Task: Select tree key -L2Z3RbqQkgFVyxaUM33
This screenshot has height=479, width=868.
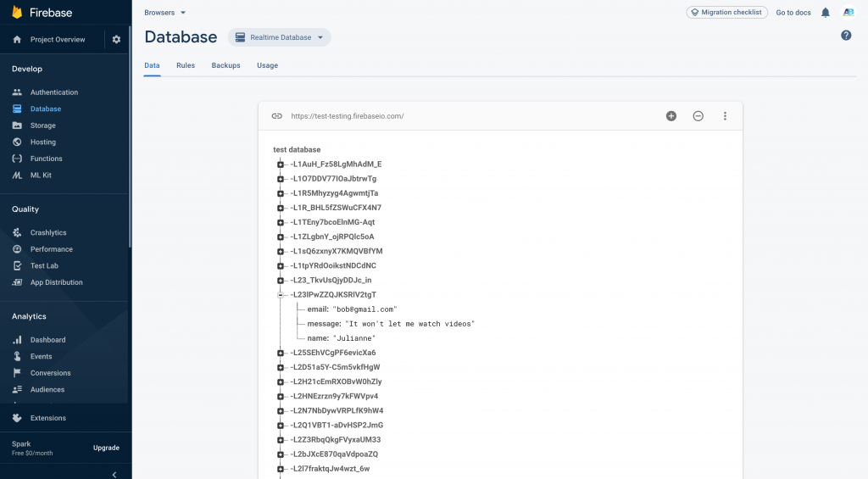Action: click(336, 440)
